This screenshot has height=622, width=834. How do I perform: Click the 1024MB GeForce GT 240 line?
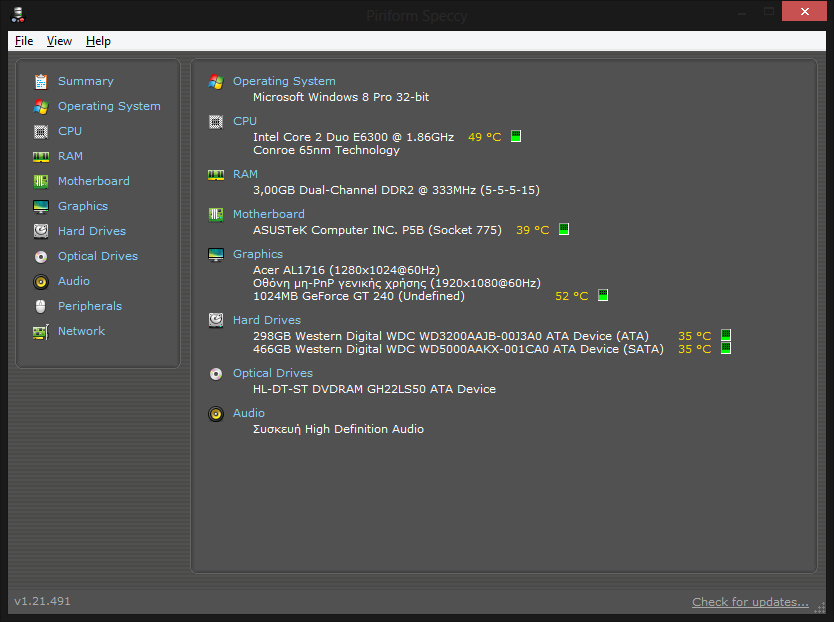click(x=358, y=296)
